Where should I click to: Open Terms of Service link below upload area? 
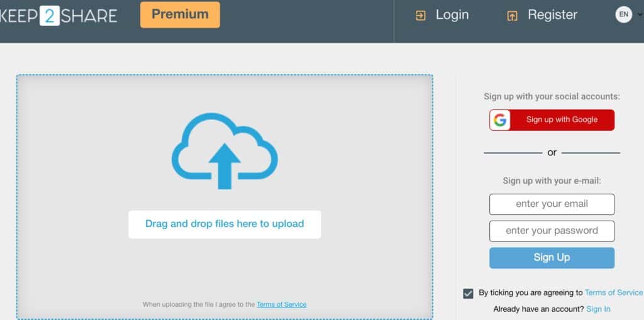[x=281, y=304]
